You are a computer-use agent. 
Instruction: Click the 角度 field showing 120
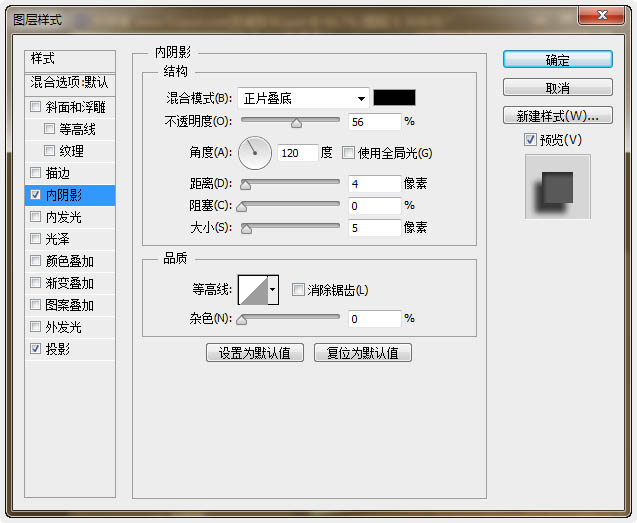(298, 153)
